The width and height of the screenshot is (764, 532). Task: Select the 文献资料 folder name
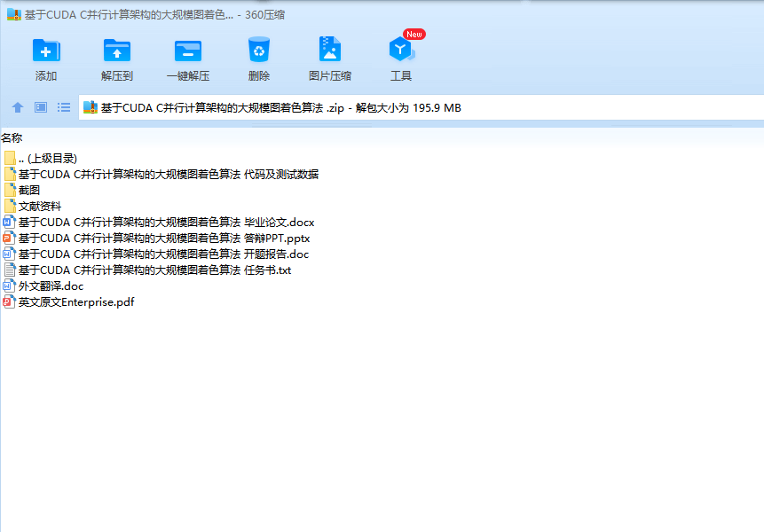[x=40, y=207]
